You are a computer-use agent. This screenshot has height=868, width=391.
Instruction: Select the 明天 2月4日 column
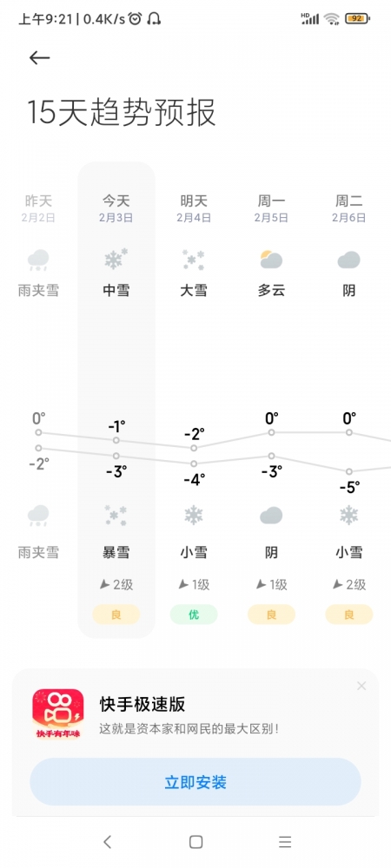pyautogui.click(x=194, y=400)
